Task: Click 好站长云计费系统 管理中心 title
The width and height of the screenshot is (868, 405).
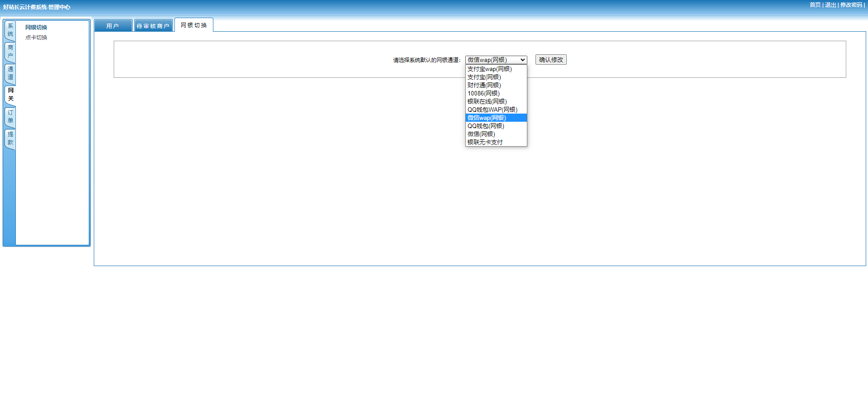Action: (x=37, y=7)
